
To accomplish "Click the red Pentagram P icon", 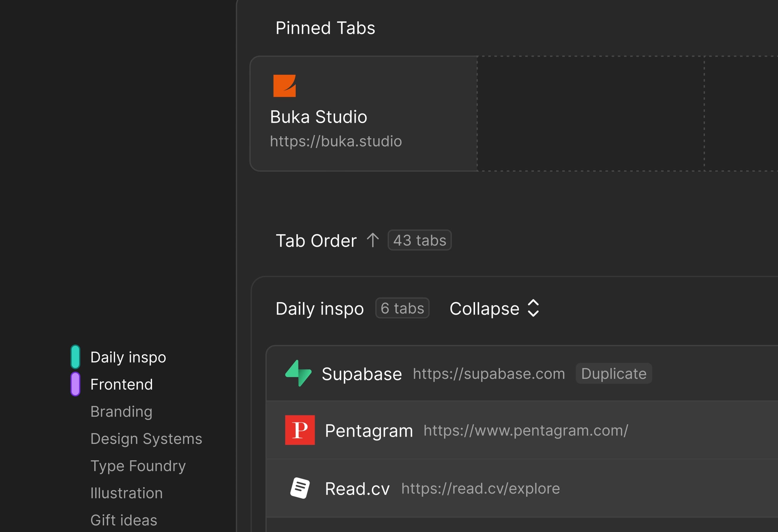I will (300, 430).
